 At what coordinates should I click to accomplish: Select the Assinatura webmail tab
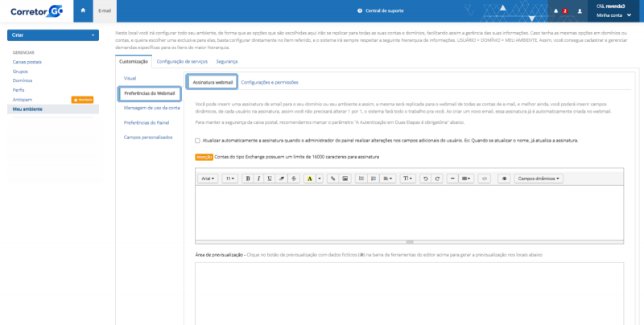pos(213,82)
